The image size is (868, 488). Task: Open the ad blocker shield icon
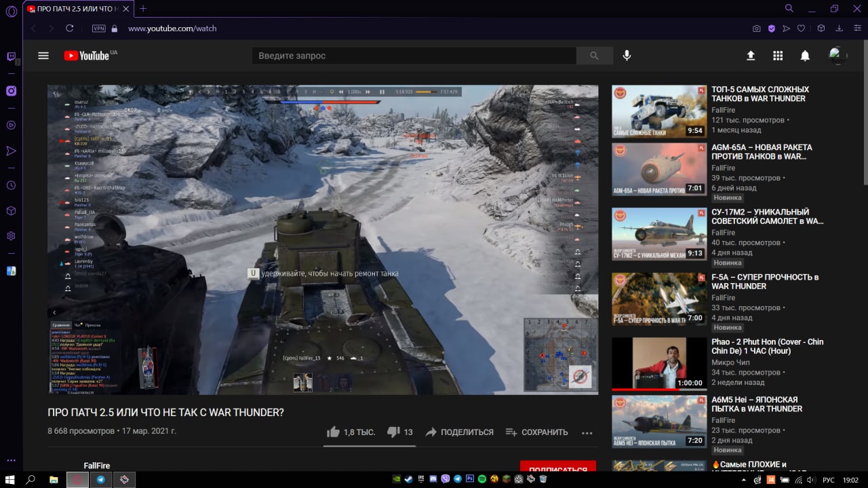(x=772, y=29)
